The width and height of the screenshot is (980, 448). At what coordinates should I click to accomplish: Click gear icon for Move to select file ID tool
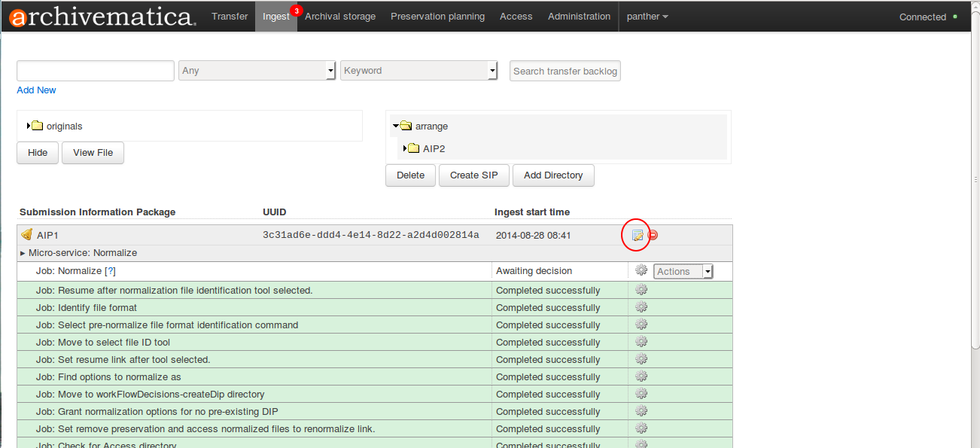(x=641, y=342)
